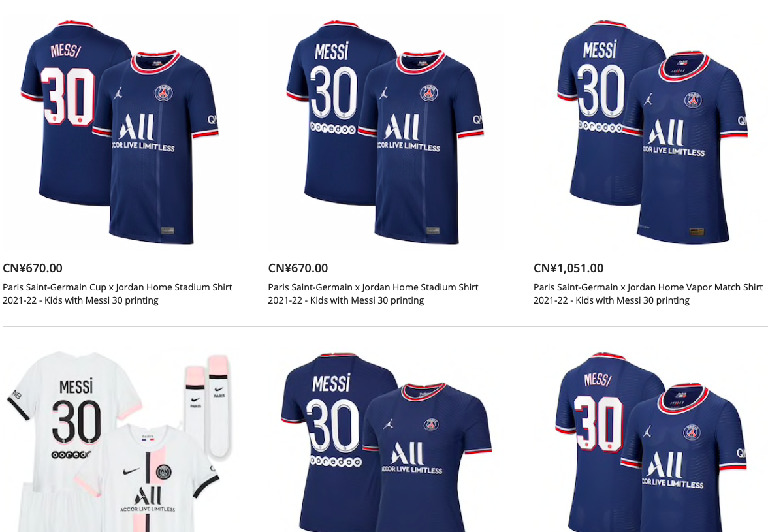Image resolution: width=768 pixels, height=532 pixels.
Task: Click the PSG crest on the white away shirt
Action: 163,472
